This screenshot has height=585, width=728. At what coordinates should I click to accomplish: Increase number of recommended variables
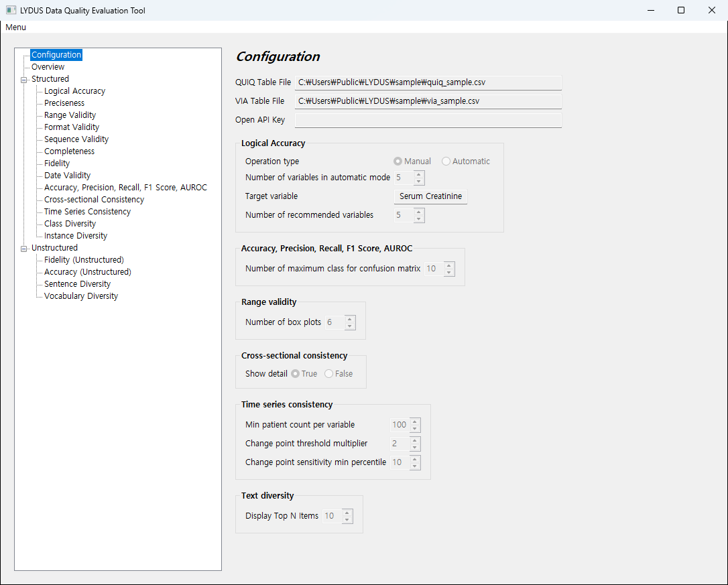[x=419, y=212]
